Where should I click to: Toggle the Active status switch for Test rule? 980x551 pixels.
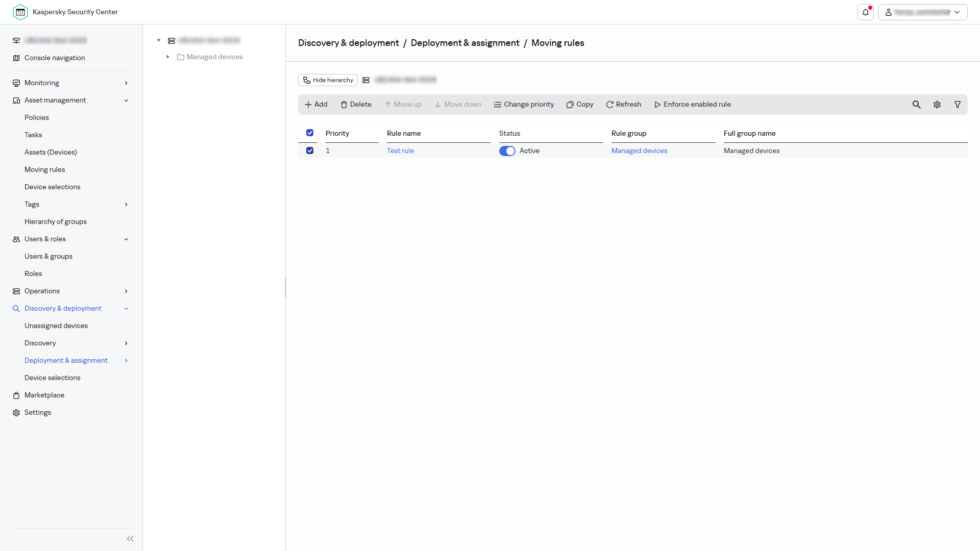pos(507,151)
